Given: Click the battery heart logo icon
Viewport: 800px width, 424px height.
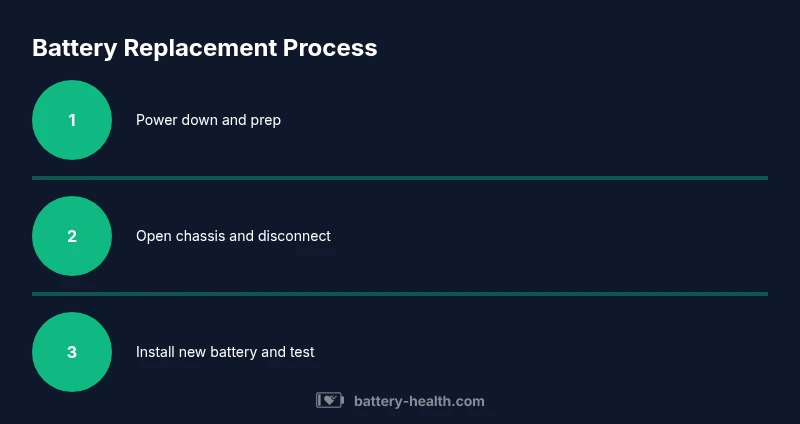Looking at the screenshot, I should pos(330,401).
